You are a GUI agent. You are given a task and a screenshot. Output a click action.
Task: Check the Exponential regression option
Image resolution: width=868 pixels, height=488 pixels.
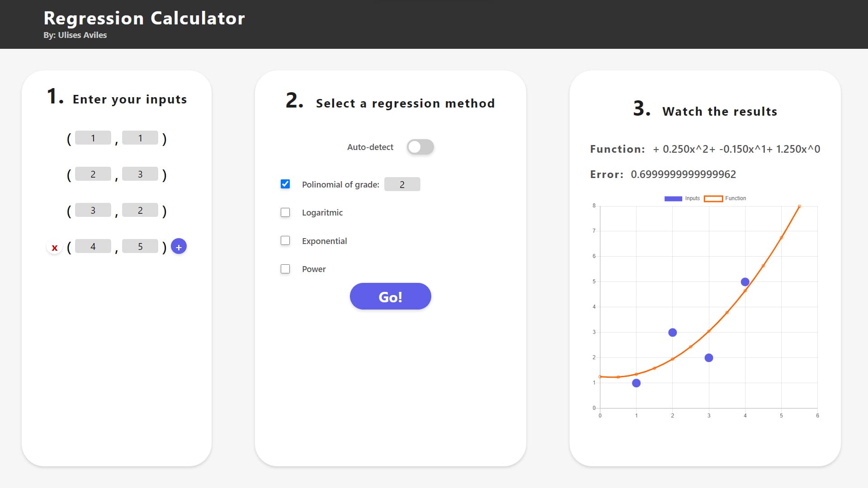pos(285,240)
